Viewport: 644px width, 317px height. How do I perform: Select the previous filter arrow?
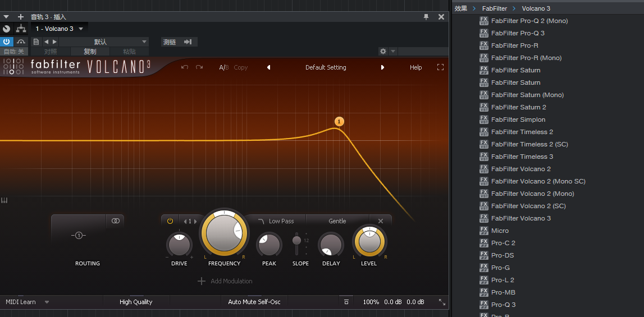click(185, 221)
